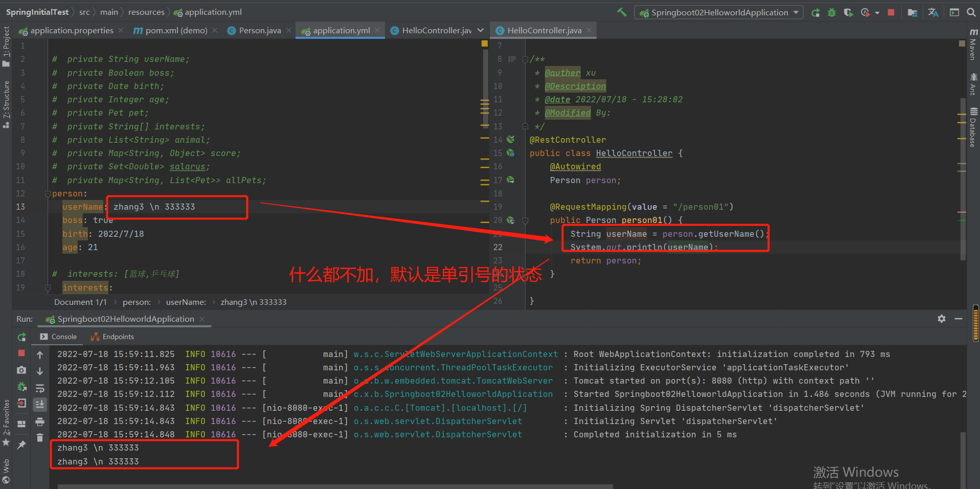Open the Project tool window
This screenshot has width=980, height=489.
pyautogui.click(x=6, y=47)
